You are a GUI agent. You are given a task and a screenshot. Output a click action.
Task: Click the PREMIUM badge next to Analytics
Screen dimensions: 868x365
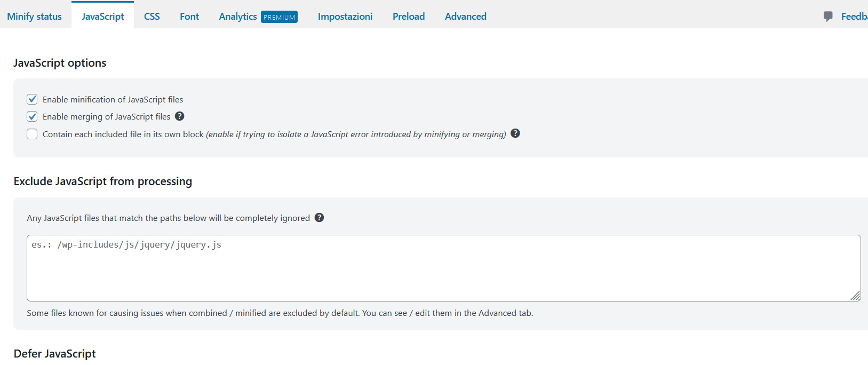279,17
